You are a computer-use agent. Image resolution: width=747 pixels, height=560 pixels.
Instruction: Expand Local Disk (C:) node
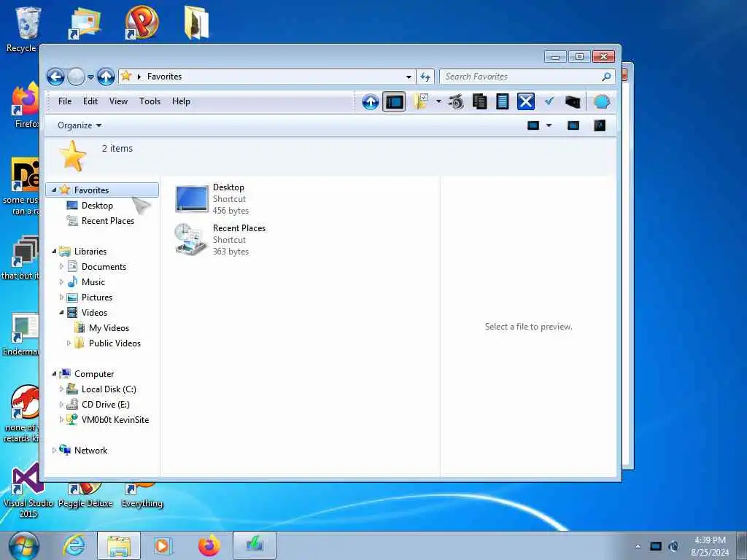pos(61,389)
